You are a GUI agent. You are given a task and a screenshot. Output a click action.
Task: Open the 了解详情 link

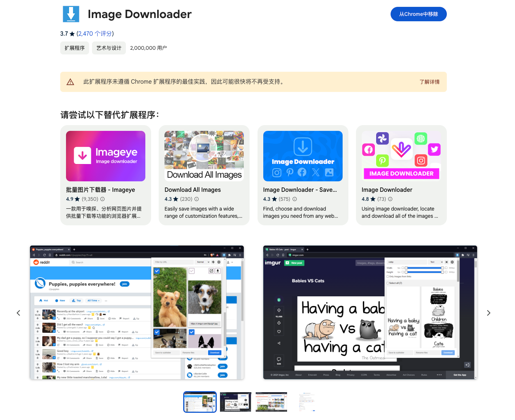(430, 82)
